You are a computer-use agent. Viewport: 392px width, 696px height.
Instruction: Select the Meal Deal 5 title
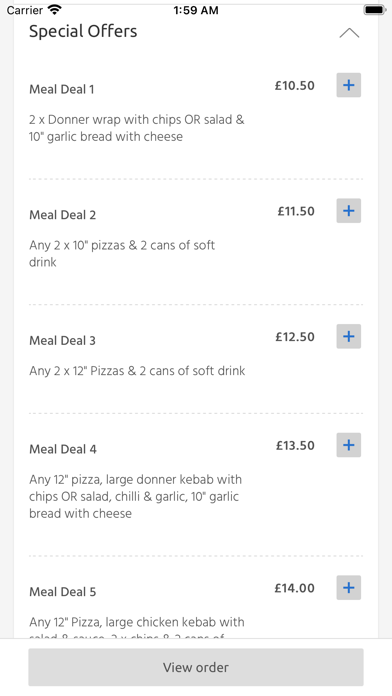[63, 592]
